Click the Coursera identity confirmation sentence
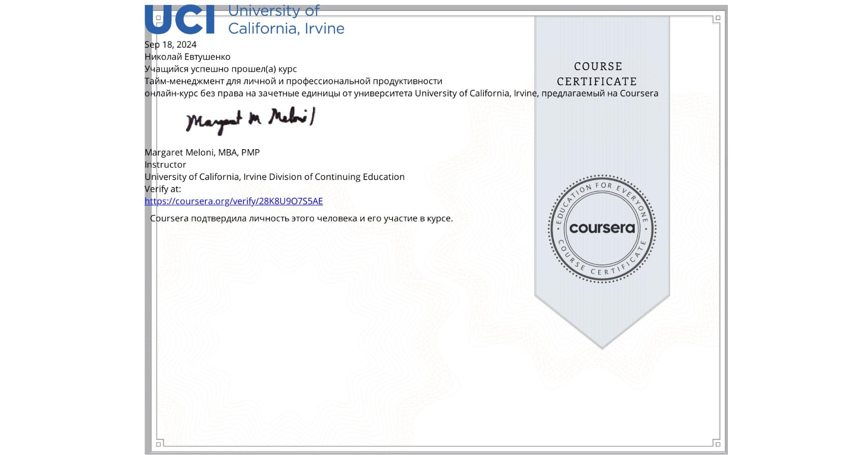 (301, 219)
